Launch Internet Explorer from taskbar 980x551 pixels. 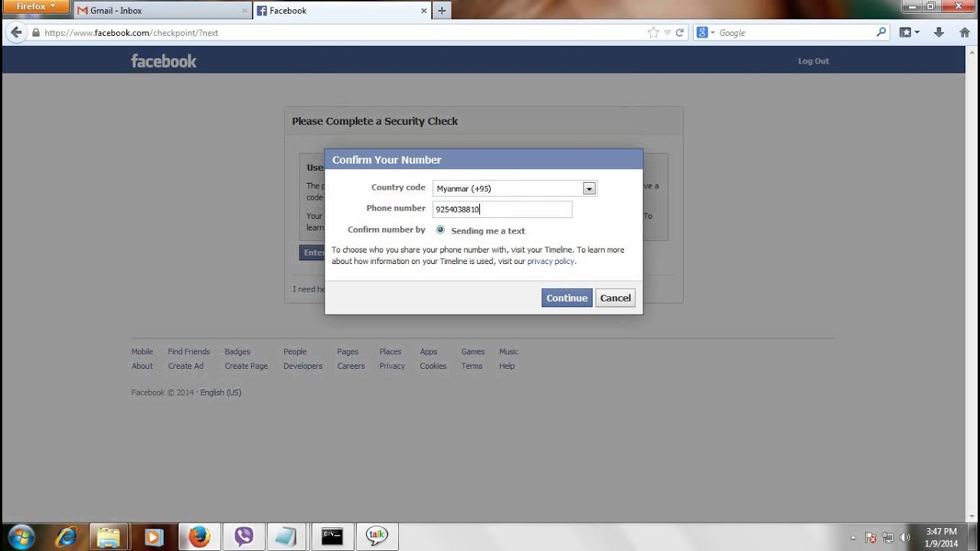click(66, 536)
